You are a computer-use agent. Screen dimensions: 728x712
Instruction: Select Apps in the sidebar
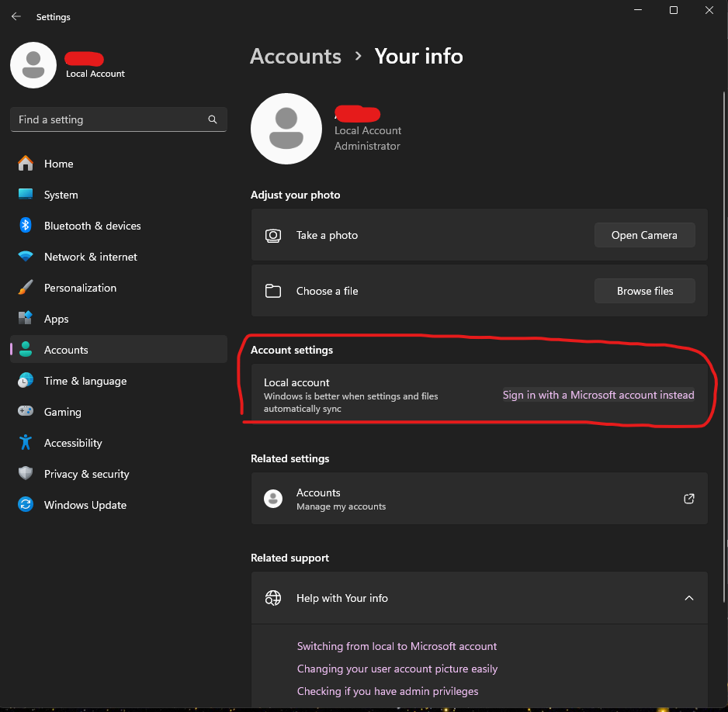(119, 319)
